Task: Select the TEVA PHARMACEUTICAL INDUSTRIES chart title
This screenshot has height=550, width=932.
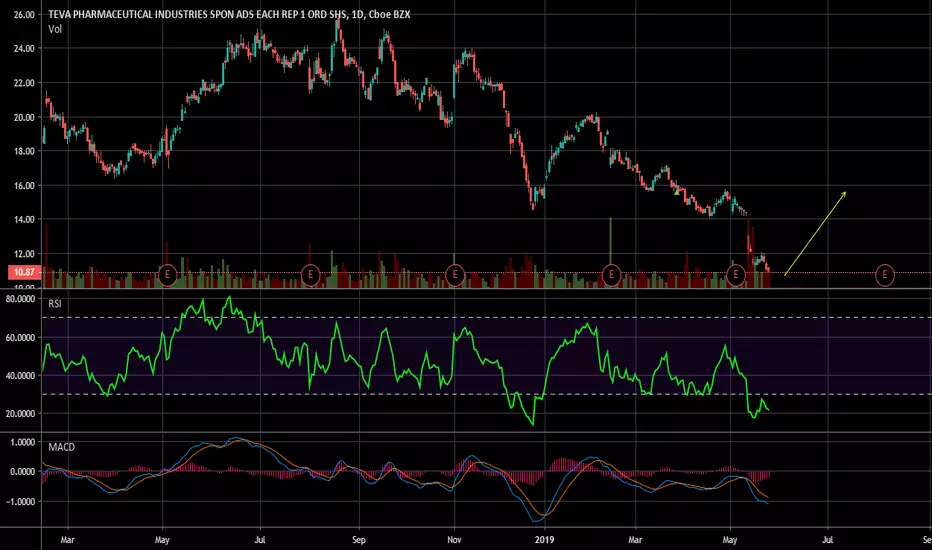Action: point(229,14)
